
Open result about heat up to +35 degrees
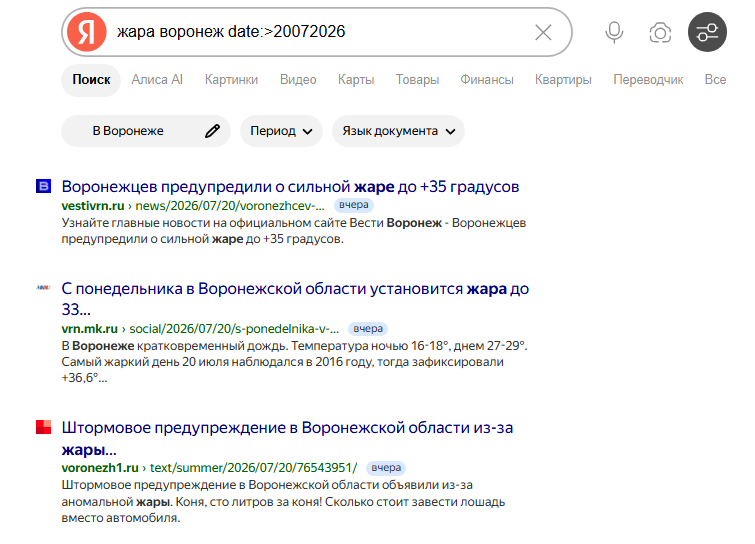click(290, 187)
